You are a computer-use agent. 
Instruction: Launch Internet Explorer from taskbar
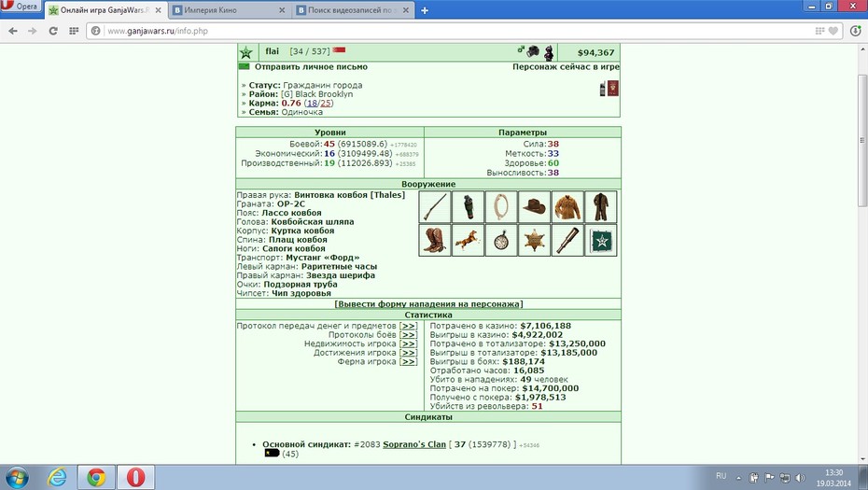57,477
